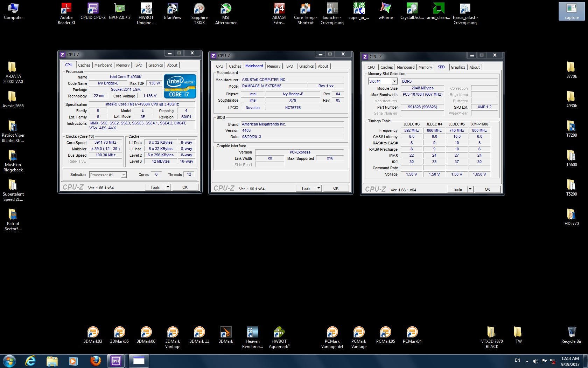Viewport: 588px width, 368px height.
Task: Switch to CPU tab in the SPD window
Action: [371, 67]
